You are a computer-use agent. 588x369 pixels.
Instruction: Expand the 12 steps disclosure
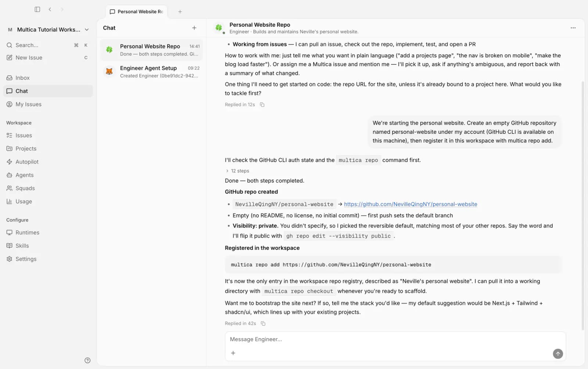[237, 171]
